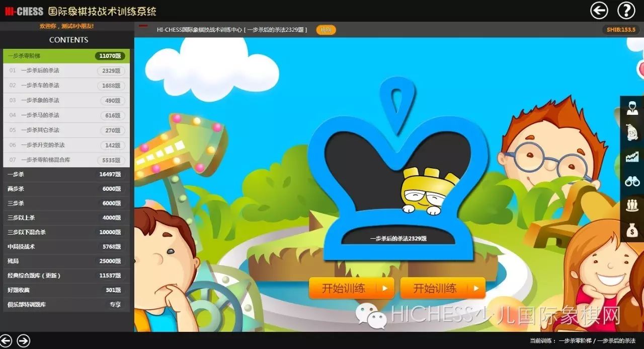Click the blue queen crown graphic
The image size is (644, 349).
(x=397, y=169)
